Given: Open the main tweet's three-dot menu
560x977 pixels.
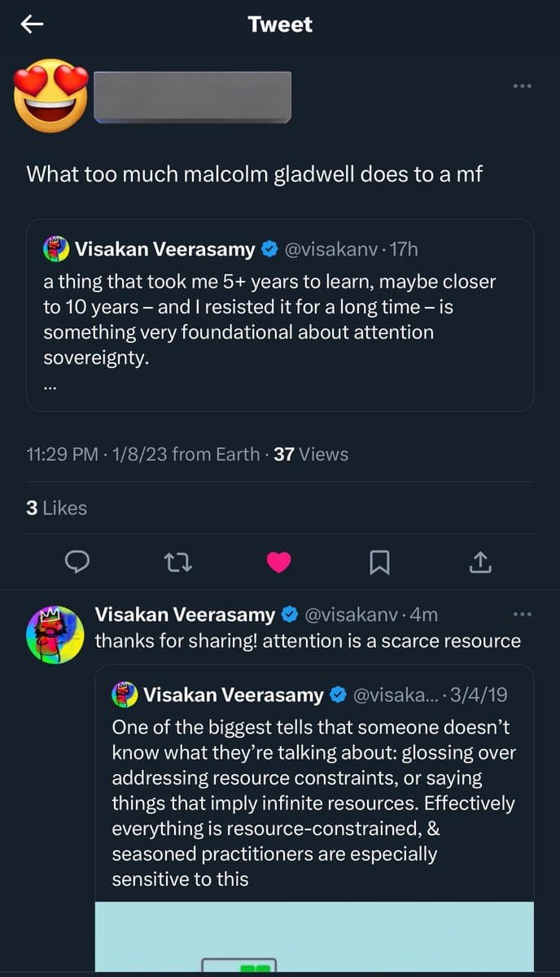Looking at the screenshot, I should click(522, 85).
